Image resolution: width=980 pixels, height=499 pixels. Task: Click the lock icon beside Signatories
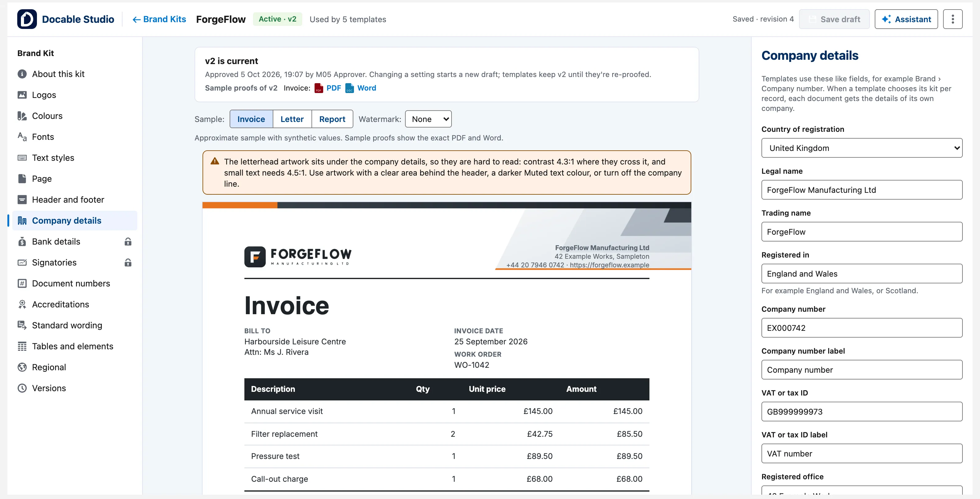pyautogui.click(x=128, y=262)
